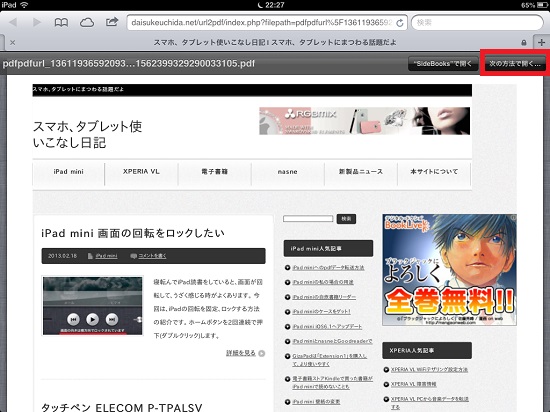Click the black header strip スマホ、タブレットにまつわる話題だよ
Viewport: 550px width, 412px height.
(252, 90)
